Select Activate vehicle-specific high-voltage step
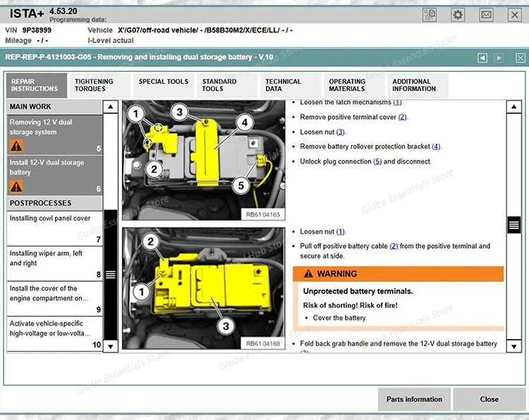 (54, 334)
